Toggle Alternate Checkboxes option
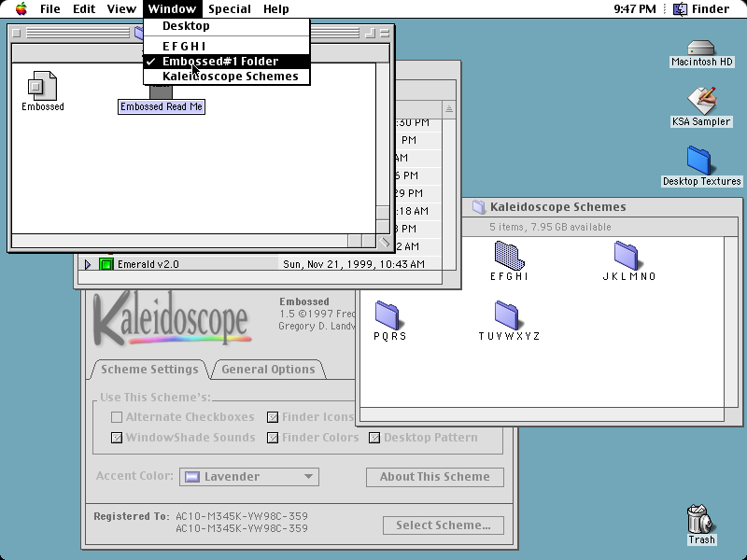 click(x=117, y=417)
